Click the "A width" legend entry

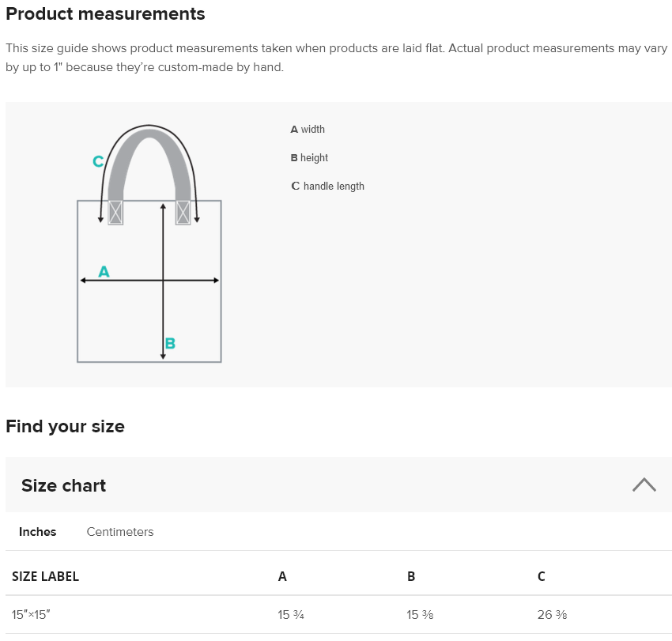point(308,130)
